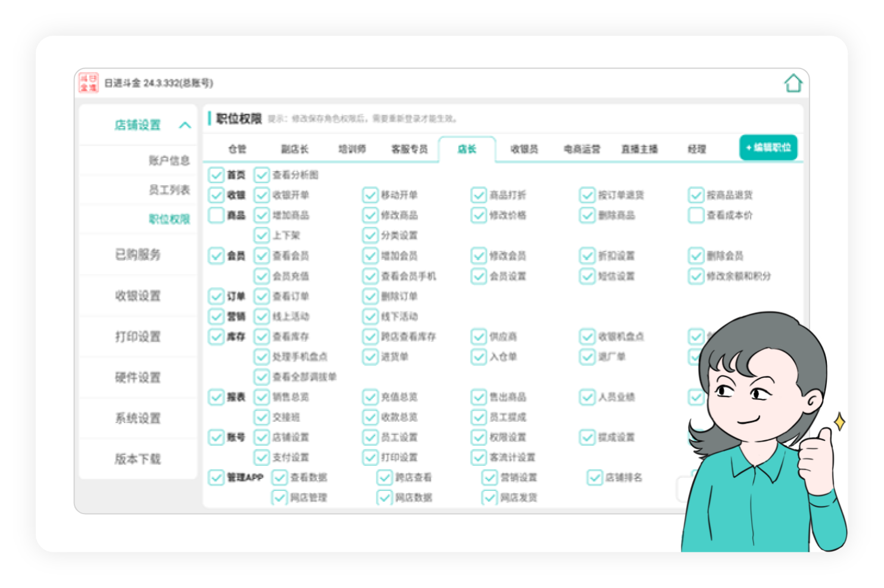Open 已购服务 menu entry
884x588 pixels.
tap(138, 255)
